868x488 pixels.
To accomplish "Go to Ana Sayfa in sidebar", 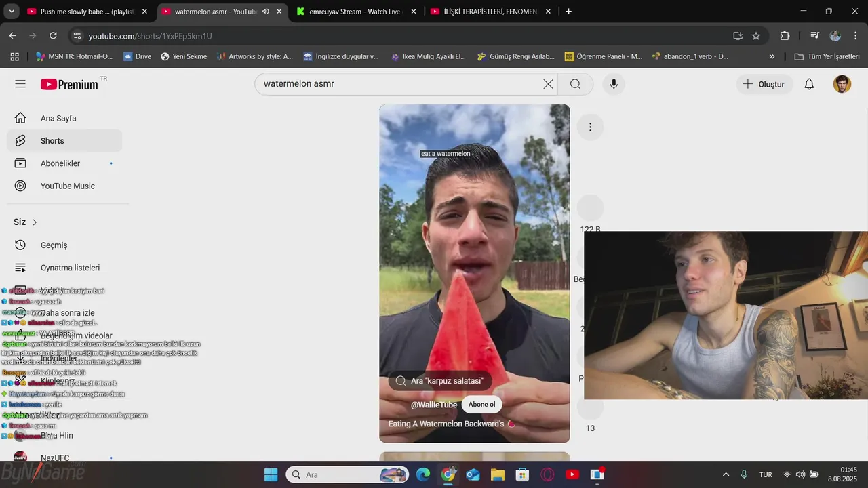I will coord(64,118).
